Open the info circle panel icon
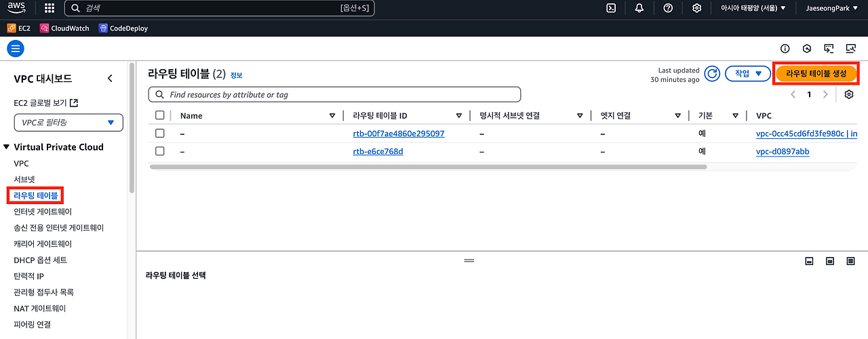 [785, 48]
